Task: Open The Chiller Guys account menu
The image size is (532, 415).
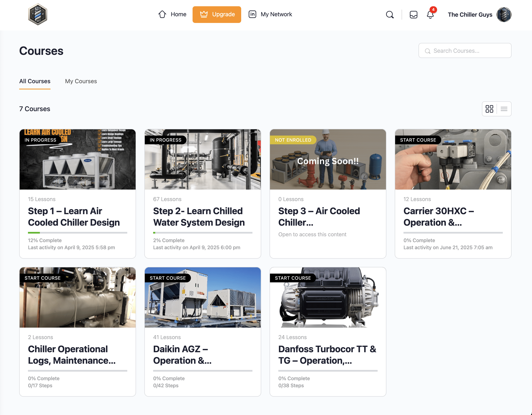Action: coord(470,15)
